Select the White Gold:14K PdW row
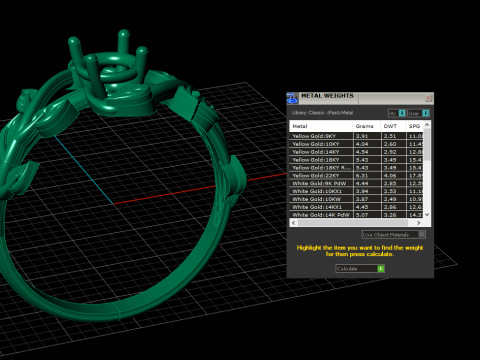The image size is (480, 360). point(356,215)
